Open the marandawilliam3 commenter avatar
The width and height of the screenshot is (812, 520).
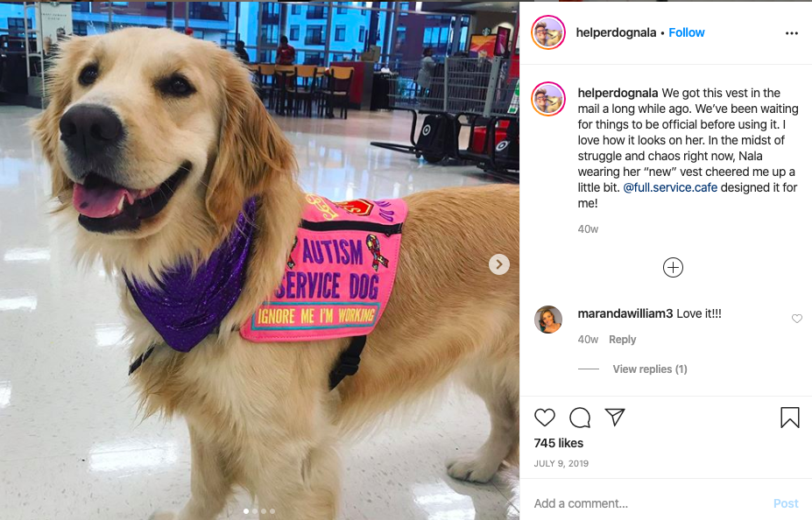point(547,320)
